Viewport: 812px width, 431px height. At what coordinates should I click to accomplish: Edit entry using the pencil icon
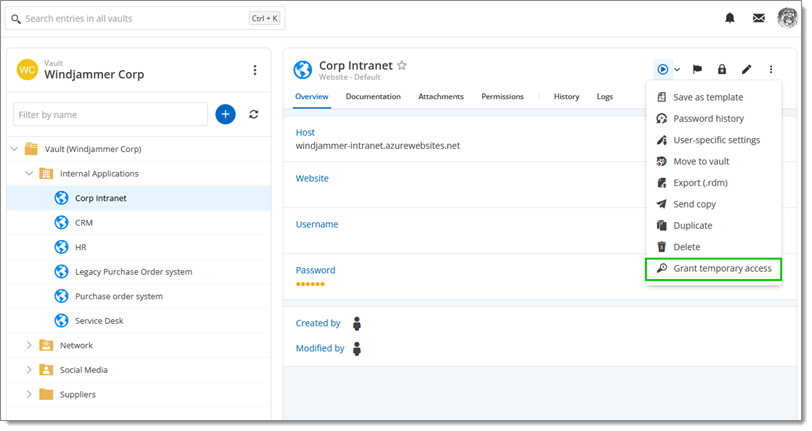(746, 69)
